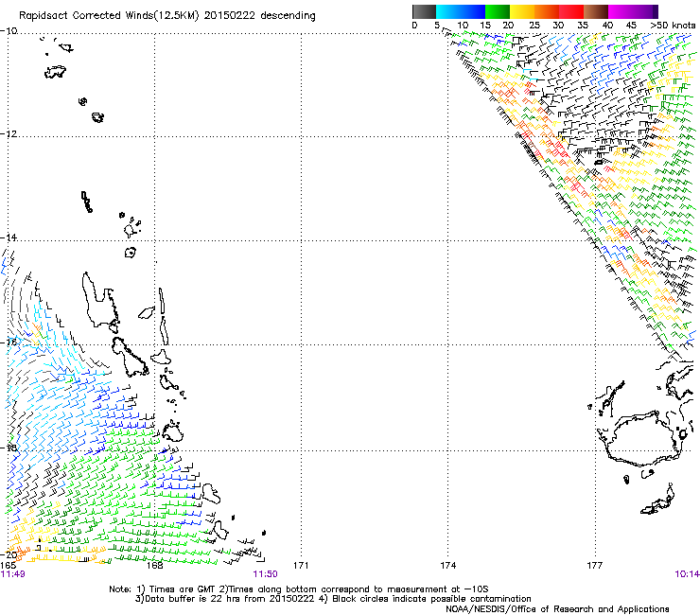Click the title text 'Rapidscat Corrected Winds(12.5KM) 20150222 descending'
Viewport: 700px width, 615px height.
167,16
